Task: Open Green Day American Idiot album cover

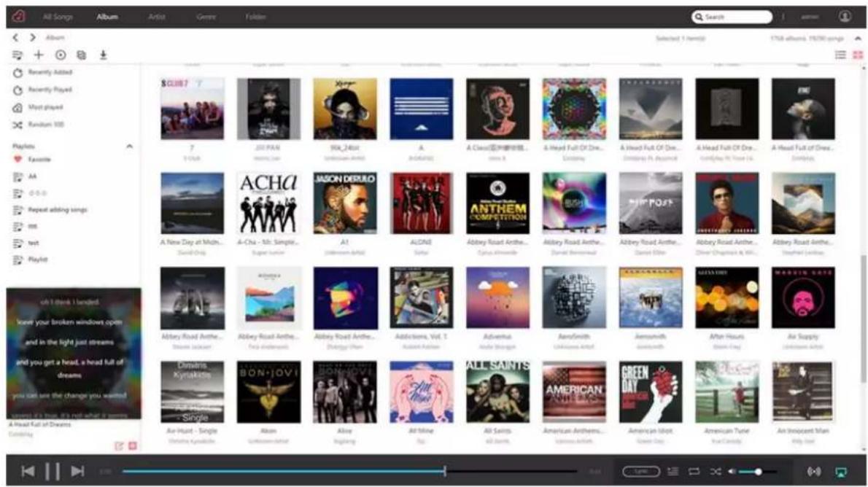Action: tap(651, 391)
